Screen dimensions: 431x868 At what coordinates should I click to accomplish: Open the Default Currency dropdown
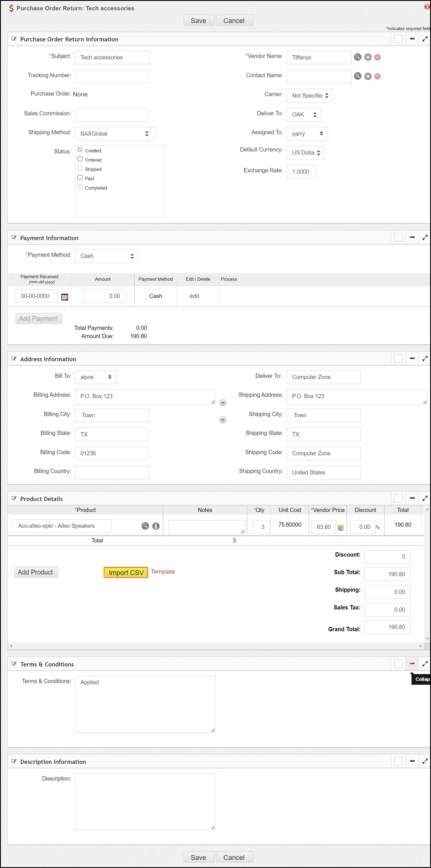click(x=306, y=153)
